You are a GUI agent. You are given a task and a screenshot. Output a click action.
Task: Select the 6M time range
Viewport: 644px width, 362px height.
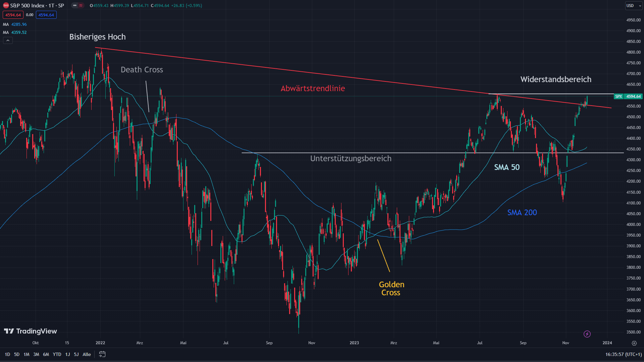click(x=46, y=354)
